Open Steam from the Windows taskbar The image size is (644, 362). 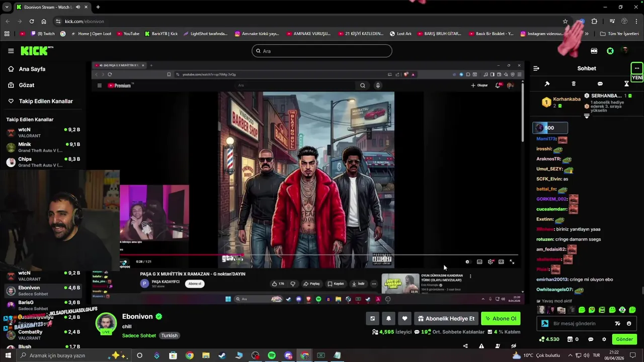(222, 355)
